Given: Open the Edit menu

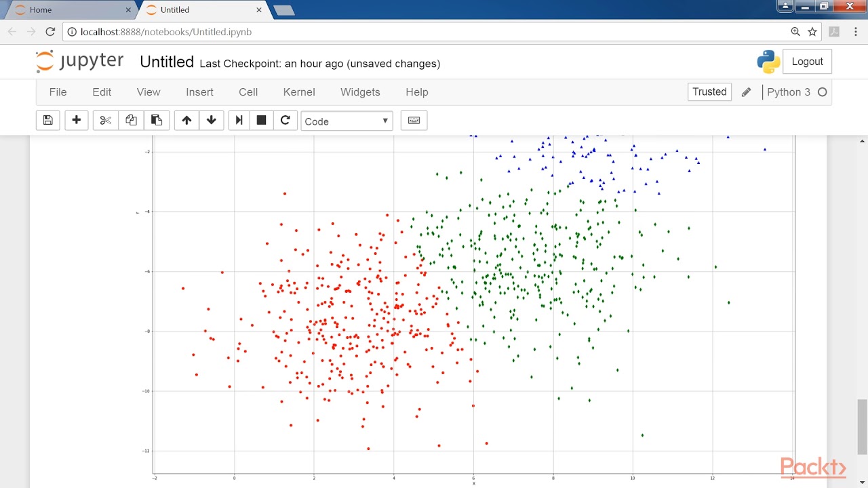Looking at the screenshot, I should click(102, 92).
